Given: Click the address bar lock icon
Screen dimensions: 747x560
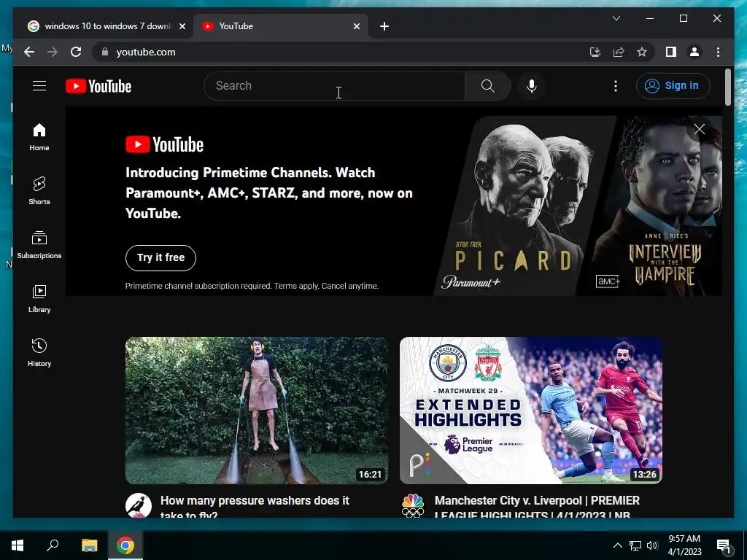Looking at the screenshot, I should pos(105,52).
